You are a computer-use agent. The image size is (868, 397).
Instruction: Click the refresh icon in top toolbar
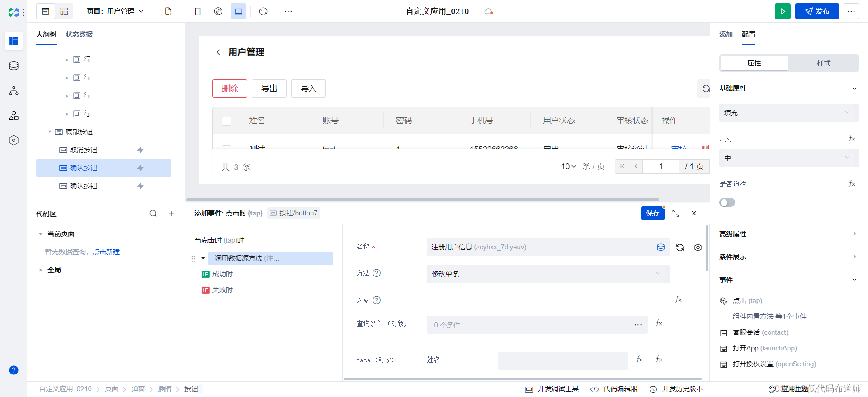click(x=264, y=11)
